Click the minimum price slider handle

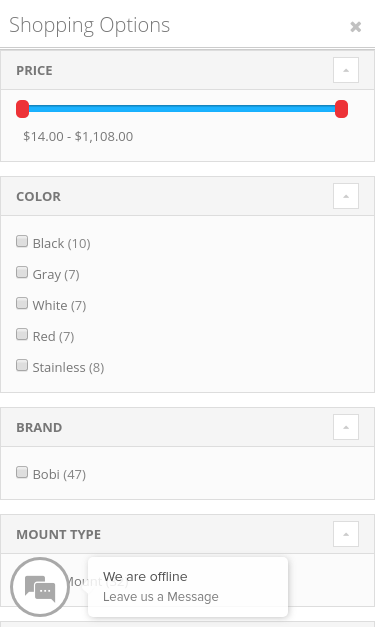click(x=22, y=109)
